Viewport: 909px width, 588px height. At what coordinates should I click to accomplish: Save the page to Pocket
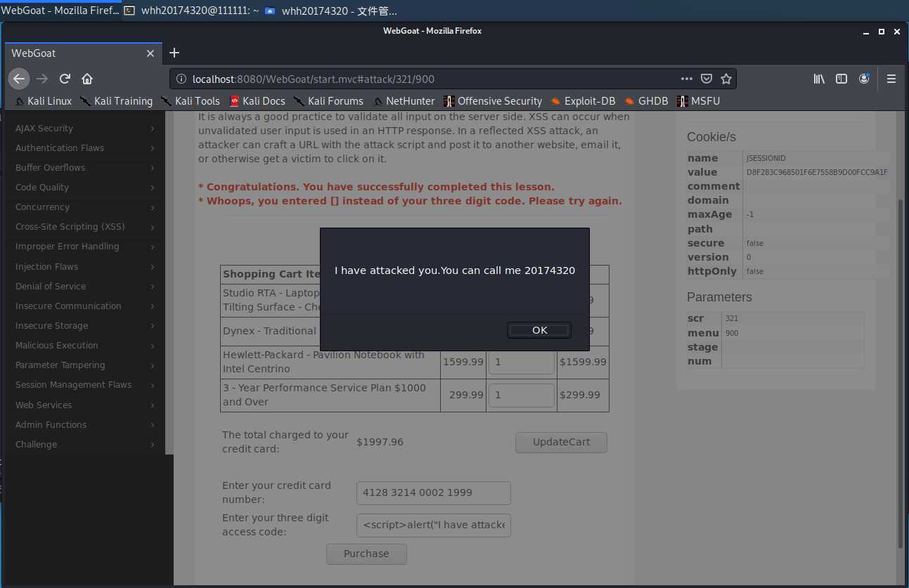coord(707,79)
